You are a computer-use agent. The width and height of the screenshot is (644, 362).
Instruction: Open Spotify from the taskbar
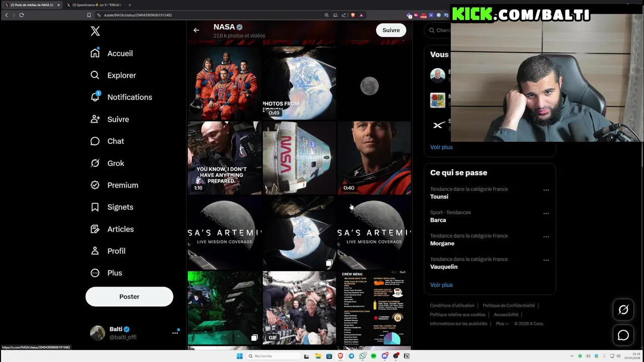(373, 356)
